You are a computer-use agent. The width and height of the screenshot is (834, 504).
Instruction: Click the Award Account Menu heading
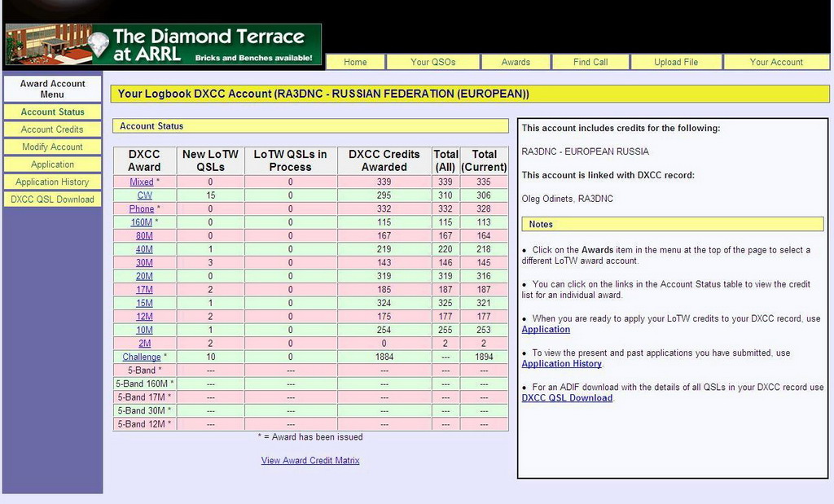pyautogui.click(x=52, y=89)
